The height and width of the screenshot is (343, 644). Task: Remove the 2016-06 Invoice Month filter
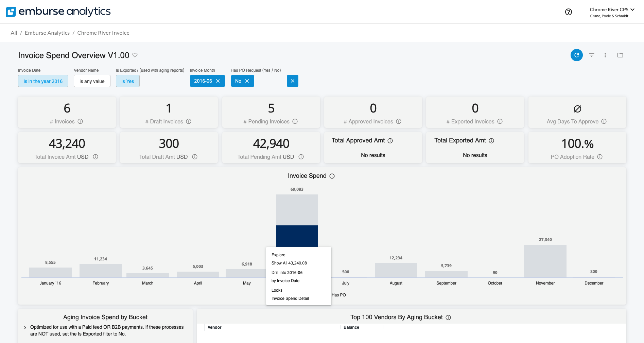coord(218,81)
